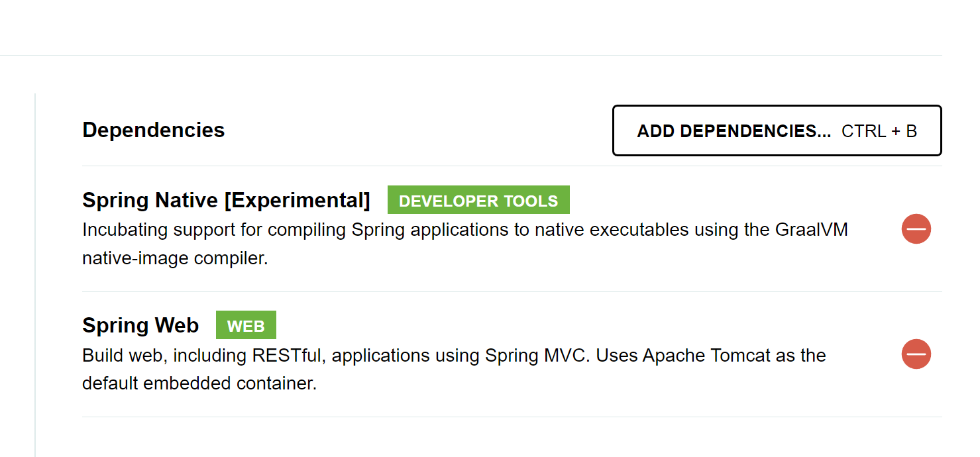980x457 pixels.
Task: Select the green Web category tag
Action: tap(246, 326)
